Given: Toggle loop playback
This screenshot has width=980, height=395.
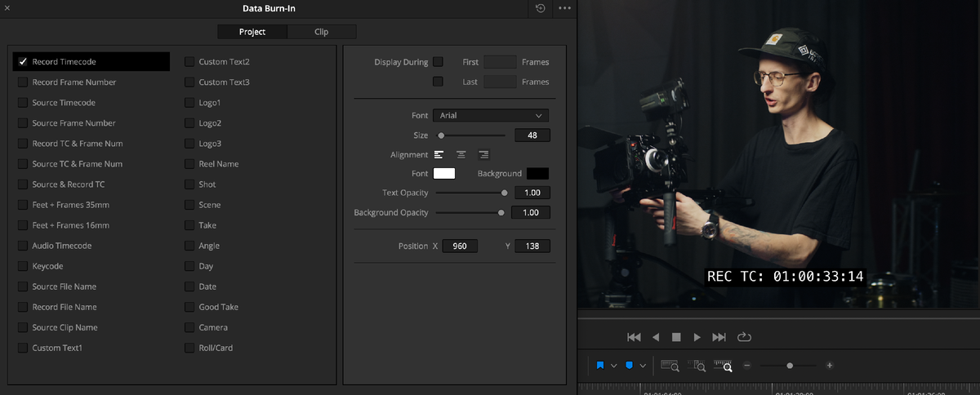Looking at the screenshot, I should point(744,336).
